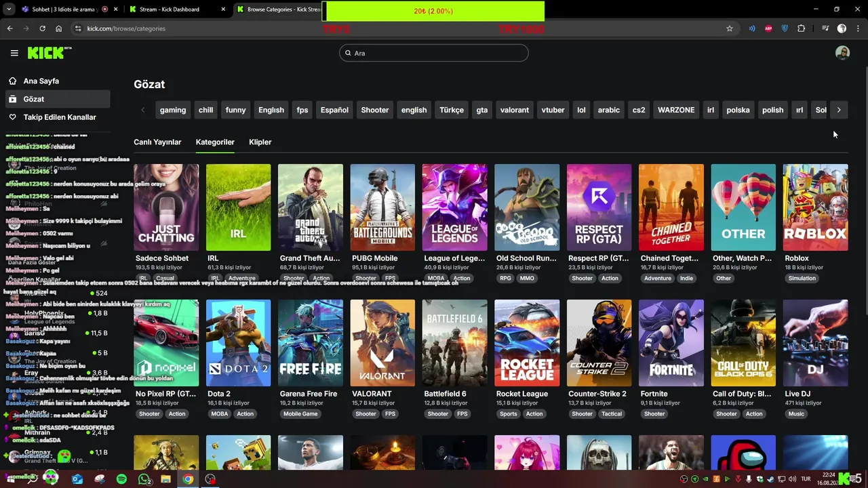Open the Live DJ category thumbnail
The image size is (868, 488).
(x=815, y=343)
